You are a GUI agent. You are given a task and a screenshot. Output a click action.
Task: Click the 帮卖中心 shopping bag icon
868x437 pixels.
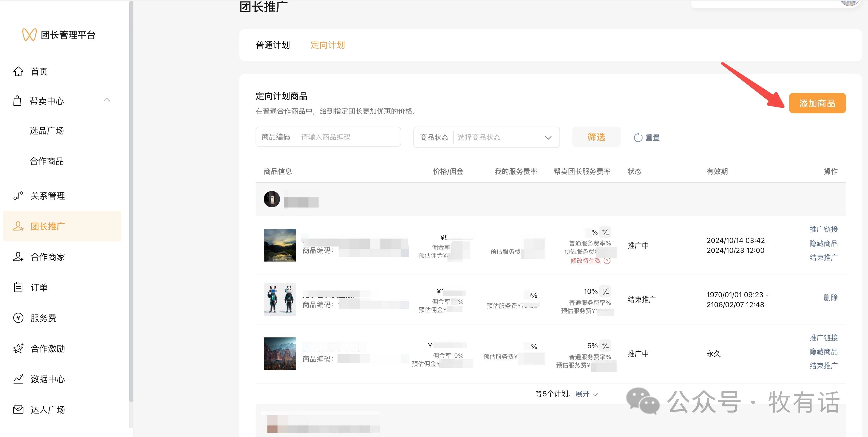(x=17, y=101)
